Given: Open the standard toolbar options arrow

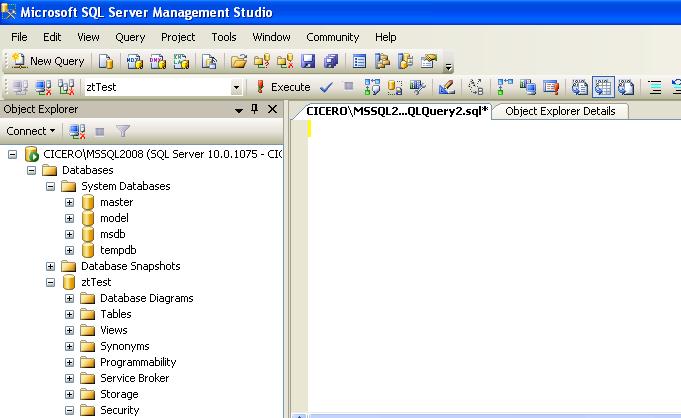Looking at the screenshot, I should pyautogui.click(x=448, y=67).
